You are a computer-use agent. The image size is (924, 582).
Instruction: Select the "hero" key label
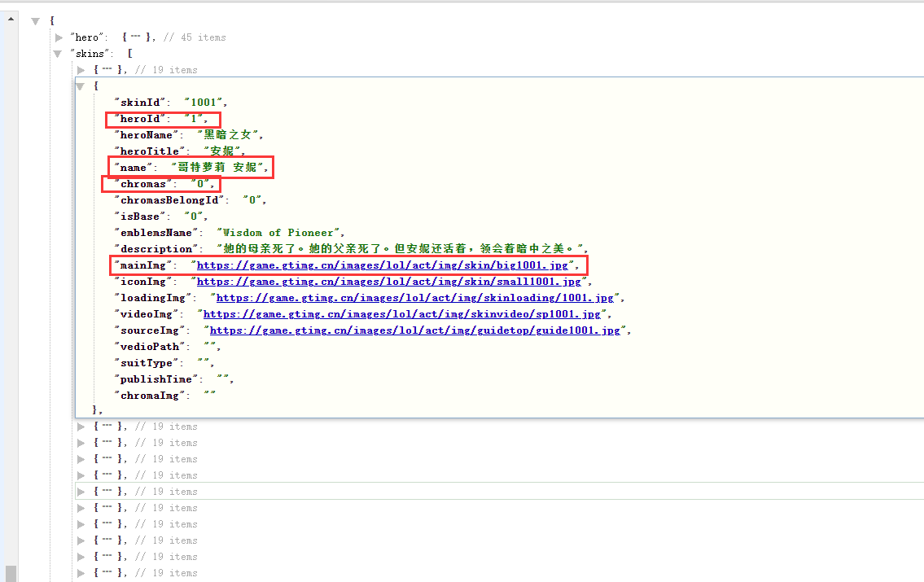point(87,37)
